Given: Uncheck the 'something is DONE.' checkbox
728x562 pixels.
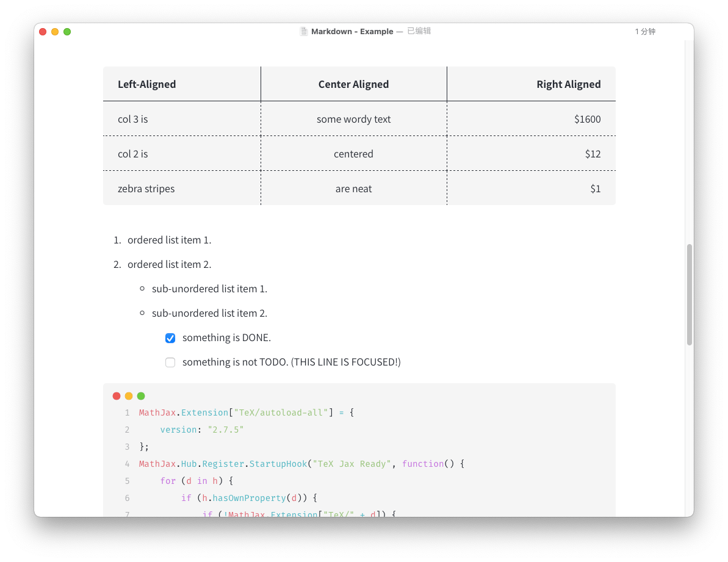Looking at the screenshot, I should point(170,338).
